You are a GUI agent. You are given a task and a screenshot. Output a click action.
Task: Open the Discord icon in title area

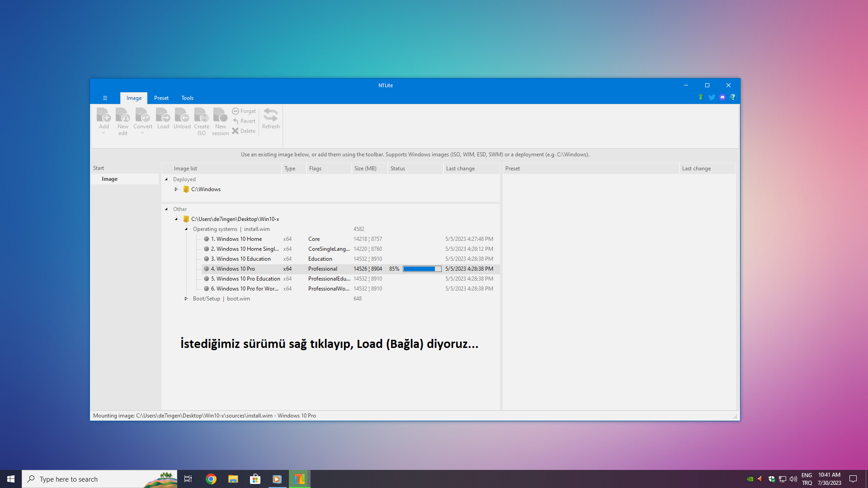722,97
